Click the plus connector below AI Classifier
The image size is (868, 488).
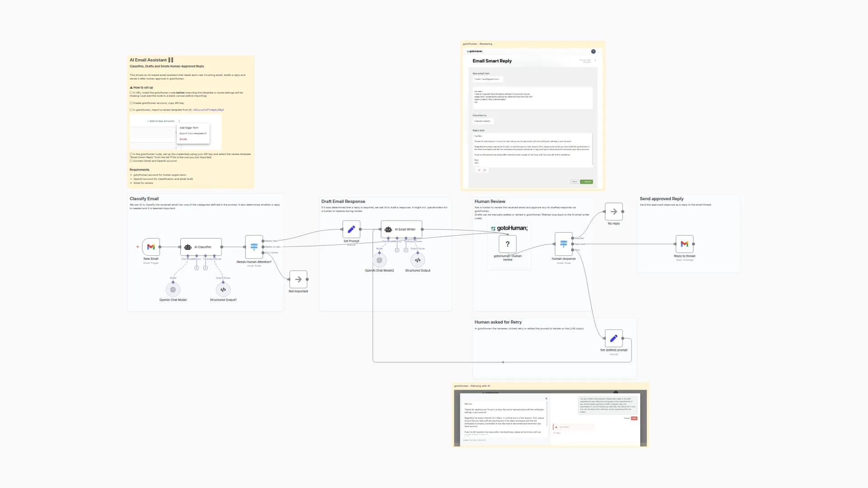[197, 267]
